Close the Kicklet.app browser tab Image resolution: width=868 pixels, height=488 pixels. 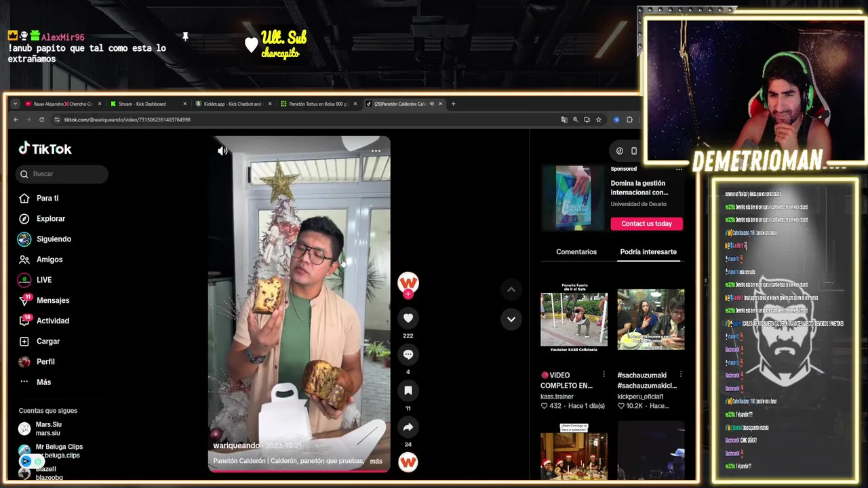[270, 104]
